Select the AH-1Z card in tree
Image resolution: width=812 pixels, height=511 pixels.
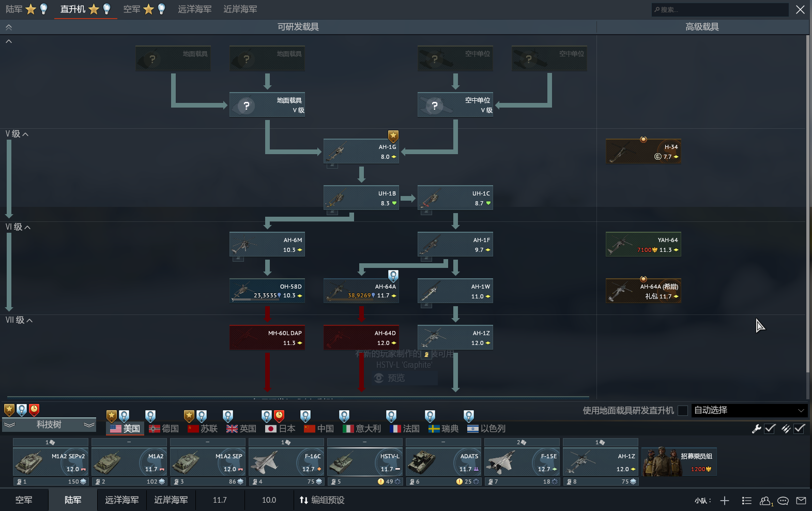[x=455, y=337]
